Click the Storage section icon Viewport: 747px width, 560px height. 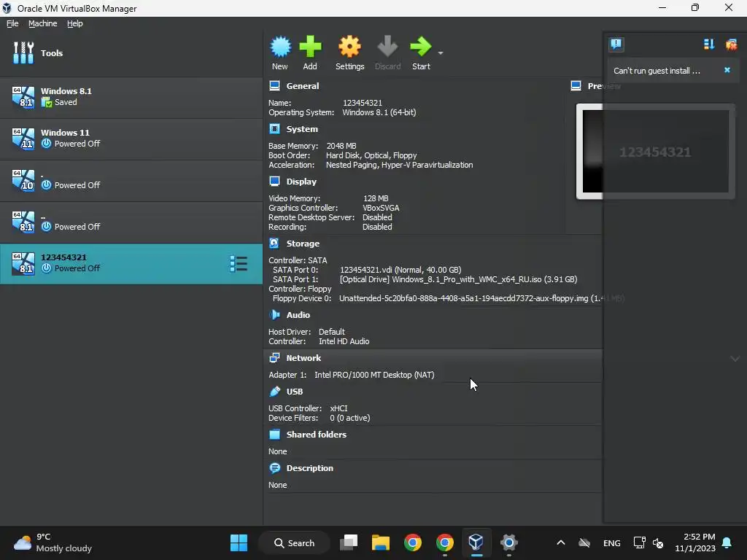pyautogui.click(x=274, y=244)
